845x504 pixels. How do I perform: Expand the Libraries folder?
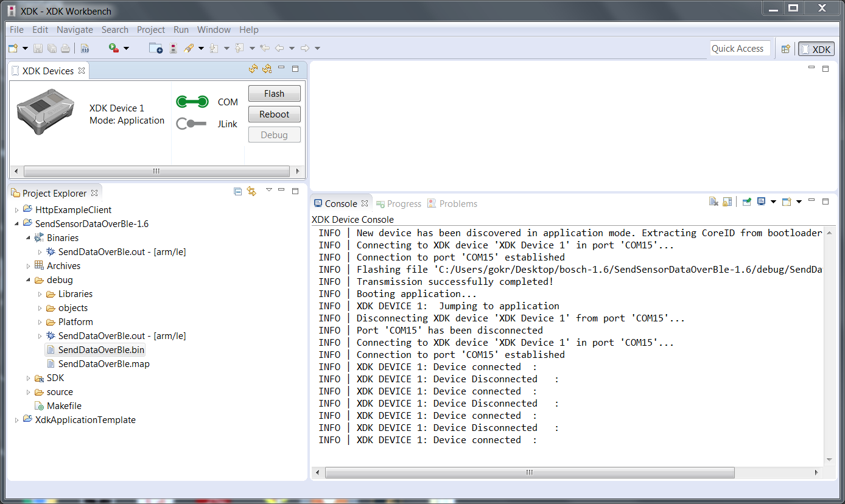[x=40, y=294]
